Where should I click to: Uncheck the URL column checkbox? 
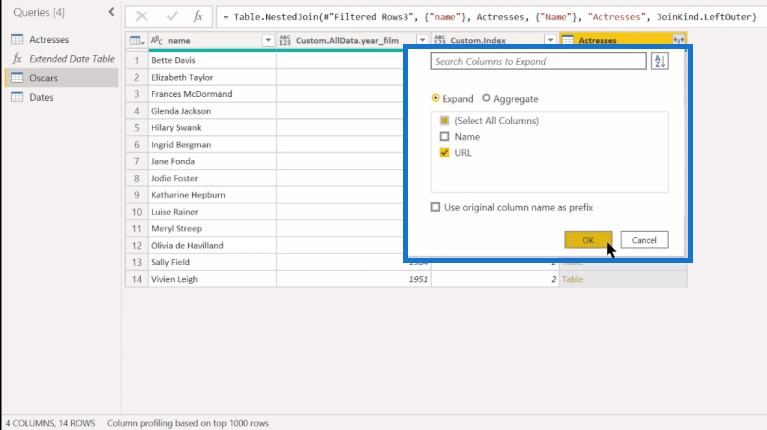tap(444, 153)
